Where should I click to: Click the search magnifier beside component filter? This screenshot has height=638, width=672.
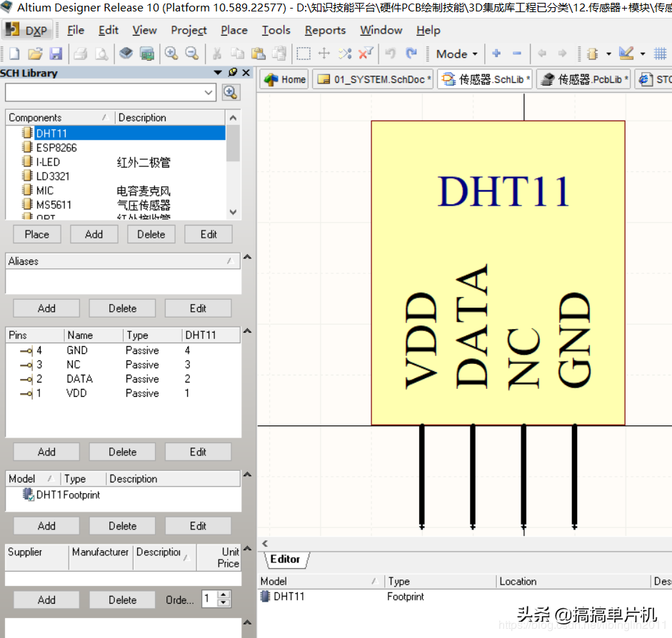pyautogui.click(x=230, y=92)
